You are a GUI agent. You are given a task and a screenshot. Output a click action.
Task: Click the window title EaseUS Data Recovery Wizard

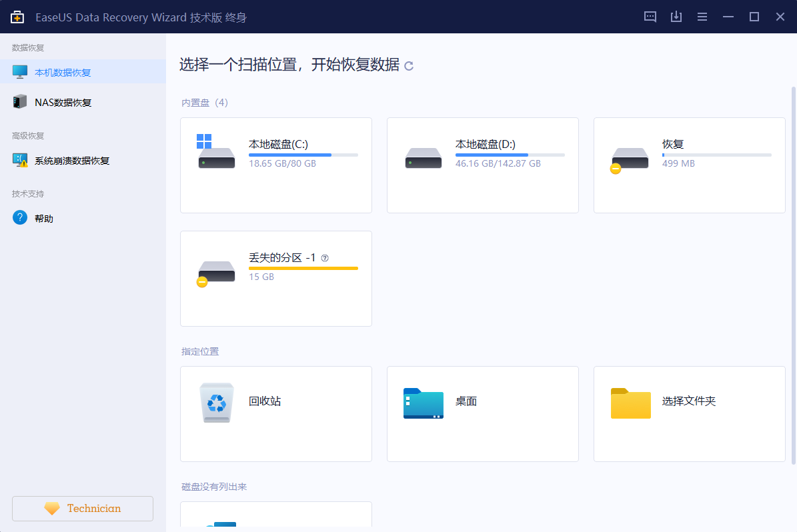pyautogui.click(x=111, y=17)
